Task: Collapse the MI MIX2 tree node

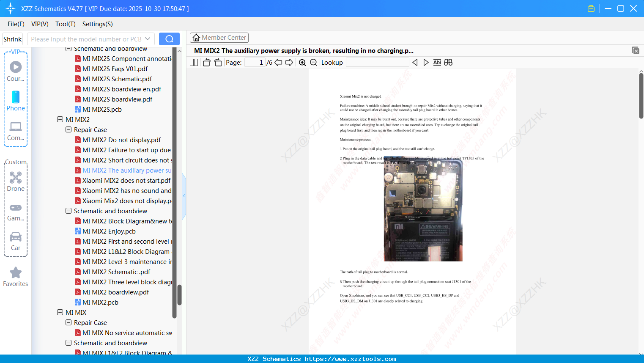Action: [x=60, y=120]
